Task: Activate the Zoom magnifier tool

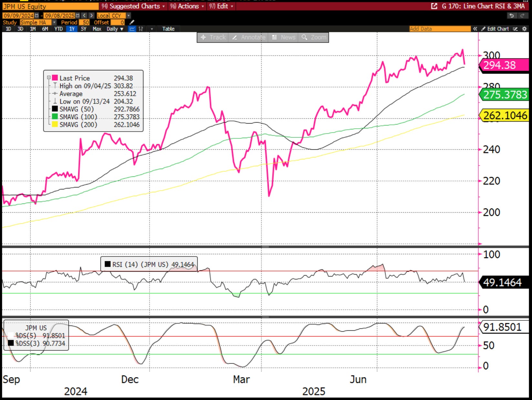Action: pos(314,37)
